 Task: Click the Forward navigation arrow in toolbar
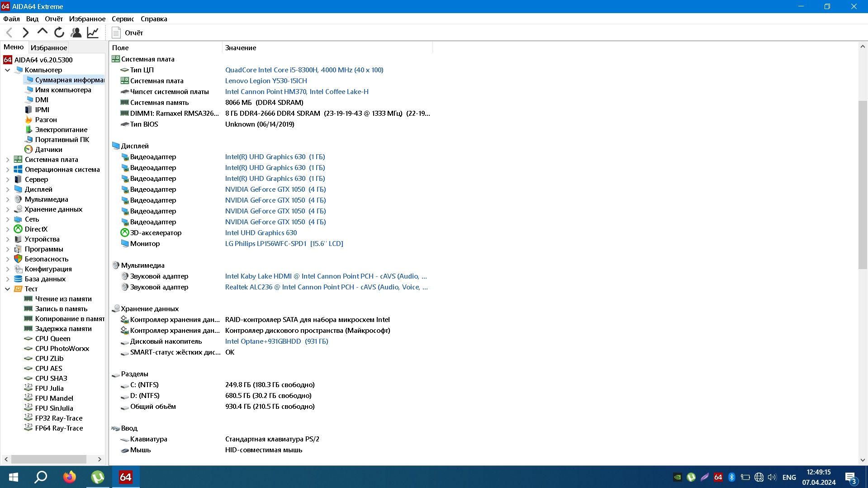[x=26, y=33]
